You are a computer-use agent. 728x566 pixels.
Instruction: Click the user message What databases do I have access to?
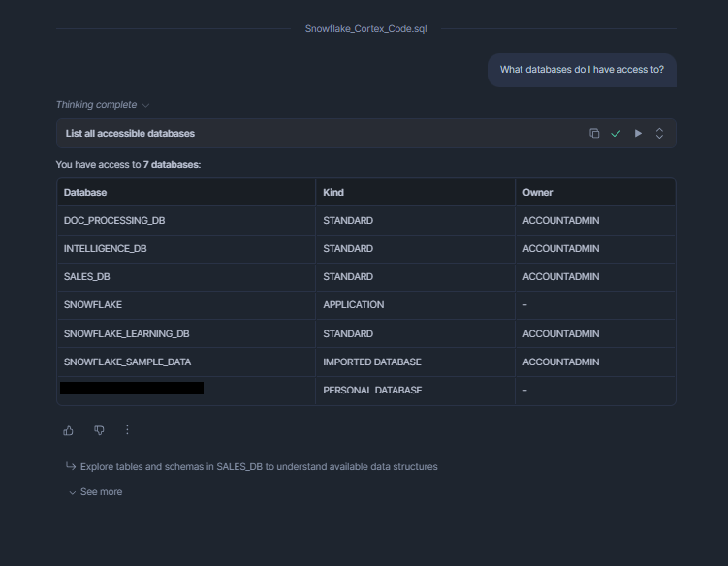(582, 70)
